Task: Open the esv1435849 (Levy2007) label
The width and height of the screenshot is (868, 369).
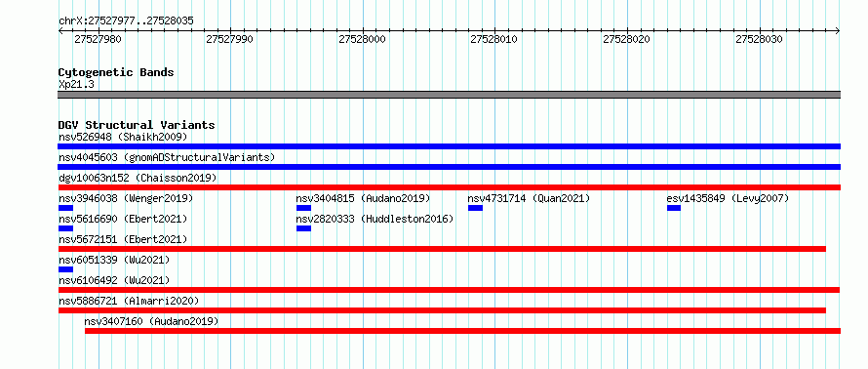Action: click(728, 198)
